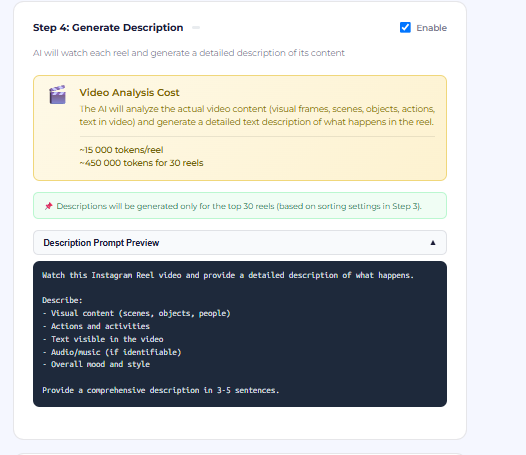Click the 'Watch this Instagram Reel' prompt line

[228, 275]
